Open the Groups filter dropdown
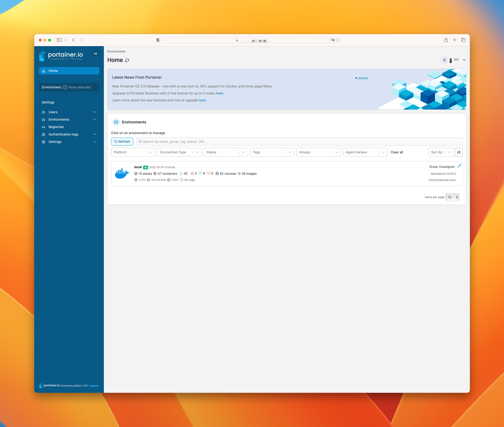The width and height of the screenshot is (504, 427). coord(319,152)
